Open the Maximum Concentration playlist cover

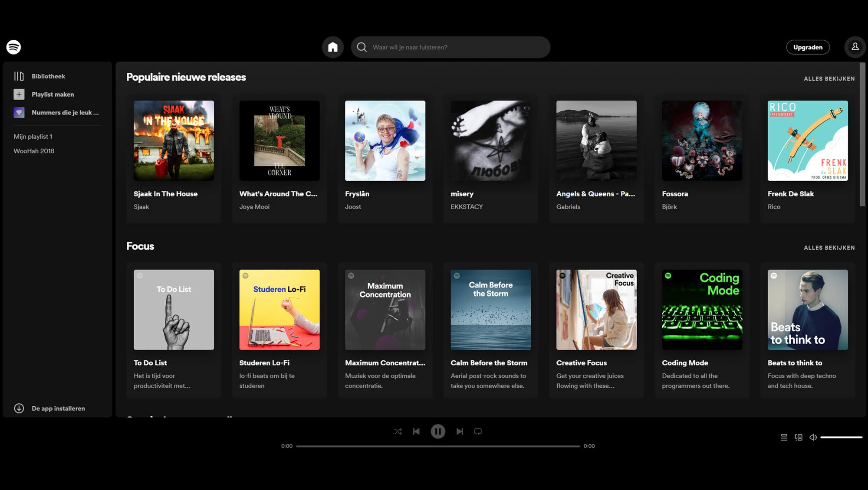[x=385, y=310]
